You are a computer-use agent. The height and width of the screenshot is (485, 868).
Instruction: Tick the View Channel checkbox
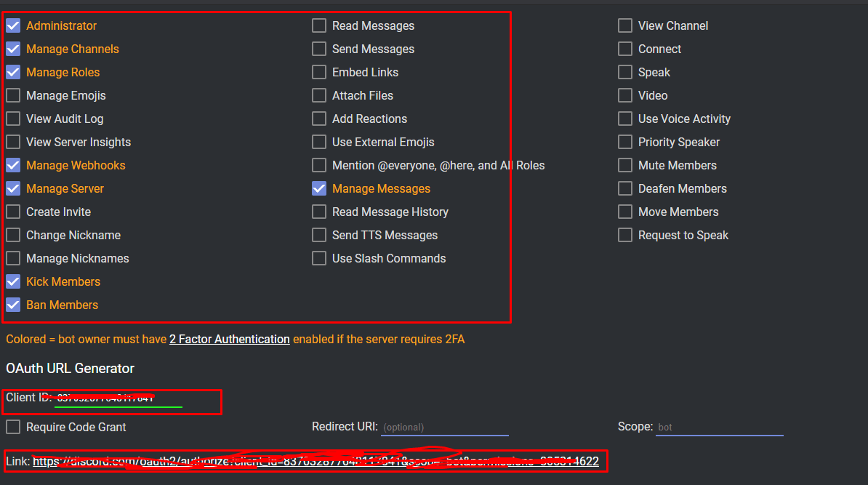(625, 25)
